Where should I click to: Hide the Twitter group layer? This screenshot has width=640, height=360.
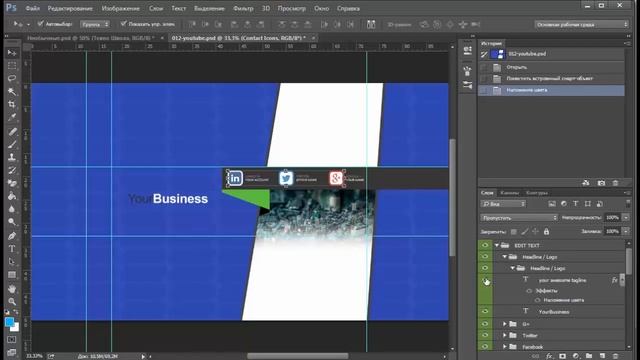point(485,335)
